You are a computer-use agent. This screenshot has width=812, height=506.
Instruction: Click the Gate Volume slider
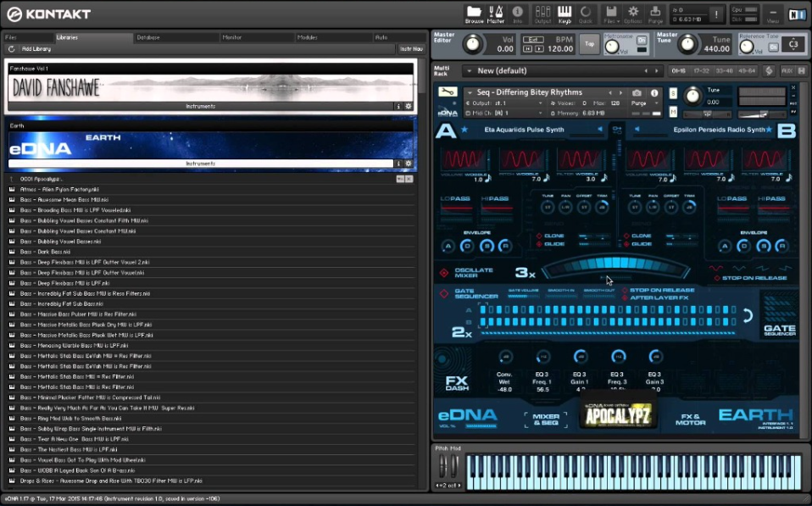pos(523,296)
